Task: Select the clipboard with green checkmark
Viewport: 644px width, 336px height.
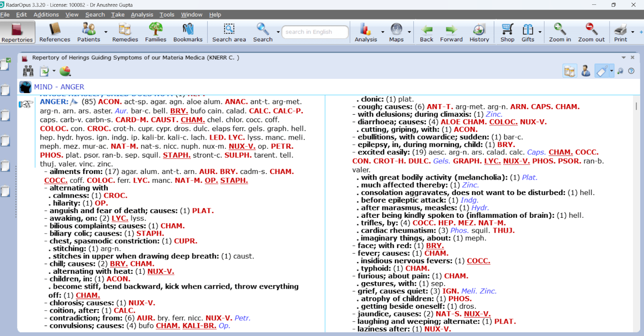Action: click(x=6, y=64)
